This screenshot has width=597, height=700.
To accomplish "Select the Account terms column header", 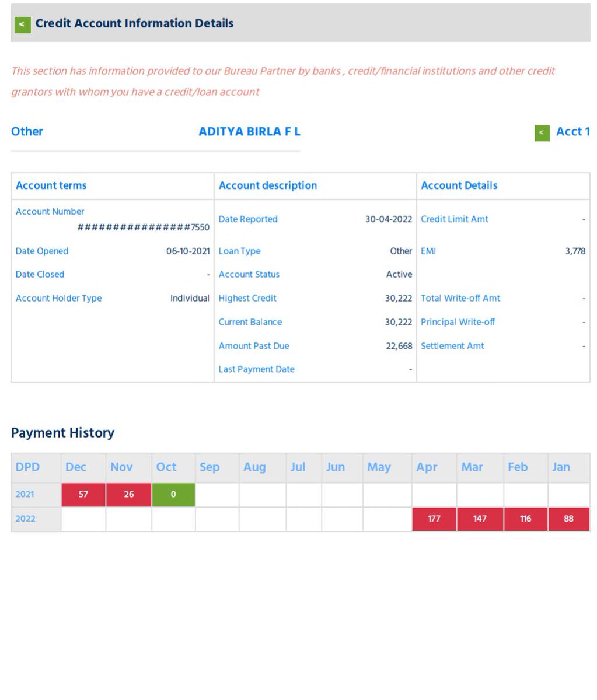I will point(51,185).
